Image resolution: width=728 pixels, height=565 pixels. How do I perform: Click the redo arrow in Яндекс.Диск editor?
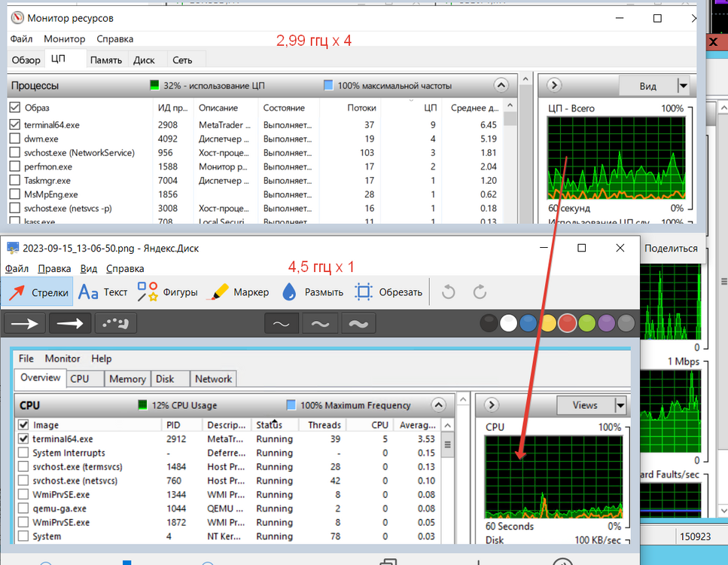480,292
